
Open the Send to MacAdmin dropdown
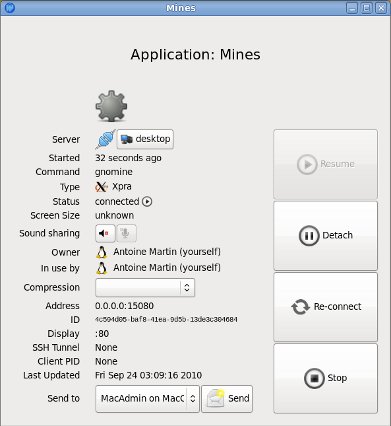tap(147, 399)
